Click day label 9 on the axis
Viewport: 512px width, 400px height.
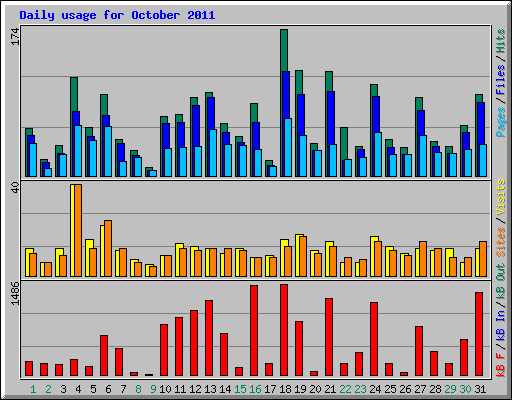point(153,389)
